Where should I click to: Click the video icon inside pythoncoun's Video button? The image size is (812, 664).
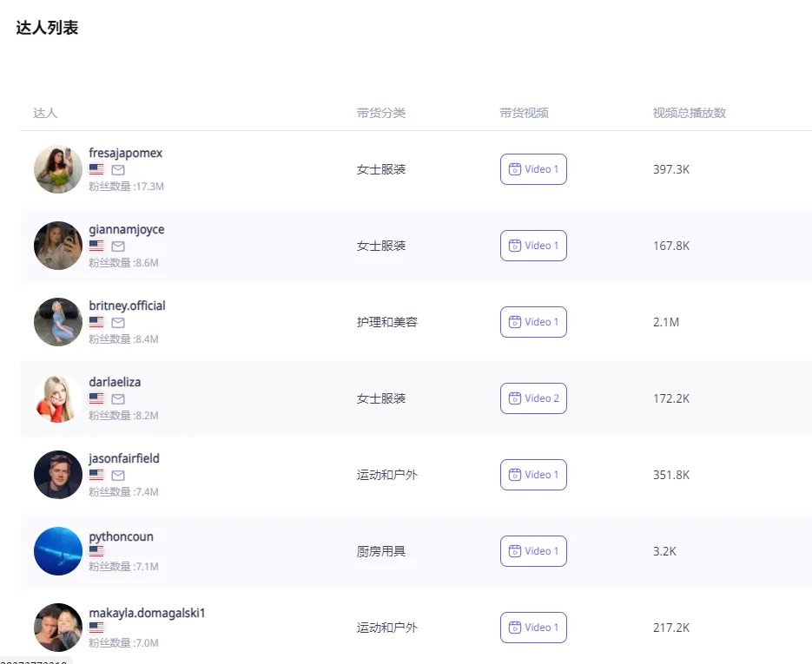click(514, 551)
